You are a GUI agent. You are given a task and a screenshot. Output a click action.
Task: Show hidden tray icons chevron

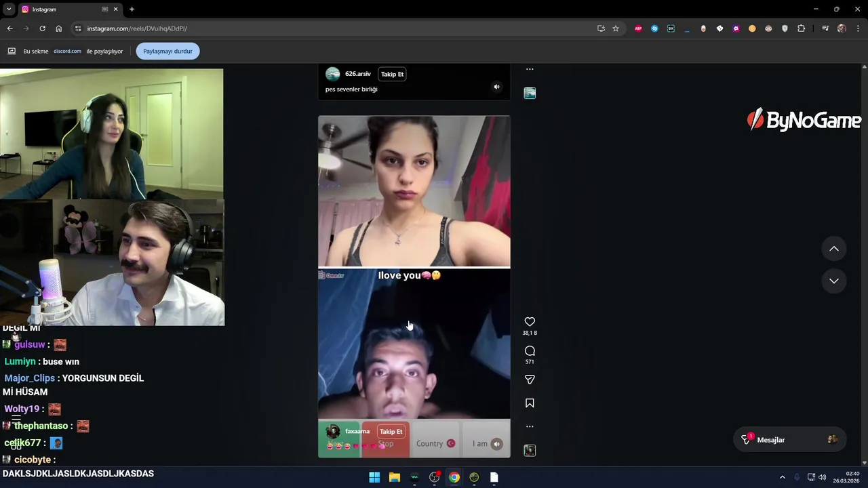click(x=782, y=477)
